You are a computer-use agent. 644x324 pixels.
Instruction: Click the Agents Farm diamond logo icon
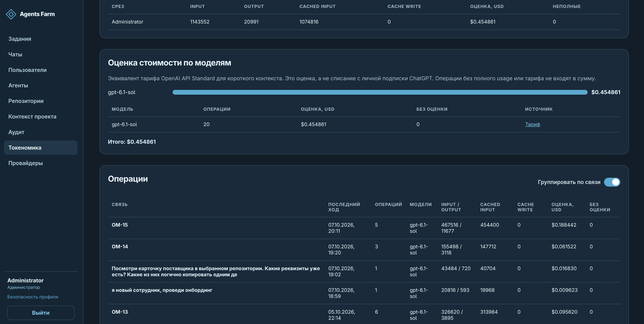[11, 14]
